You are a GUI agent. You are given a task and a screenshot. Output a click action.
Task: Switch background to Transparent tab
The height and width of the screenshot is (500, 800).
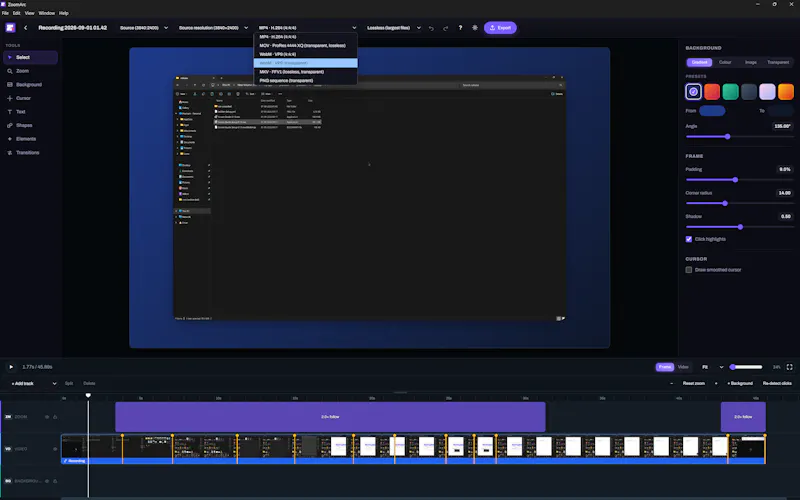pos(778,62)
